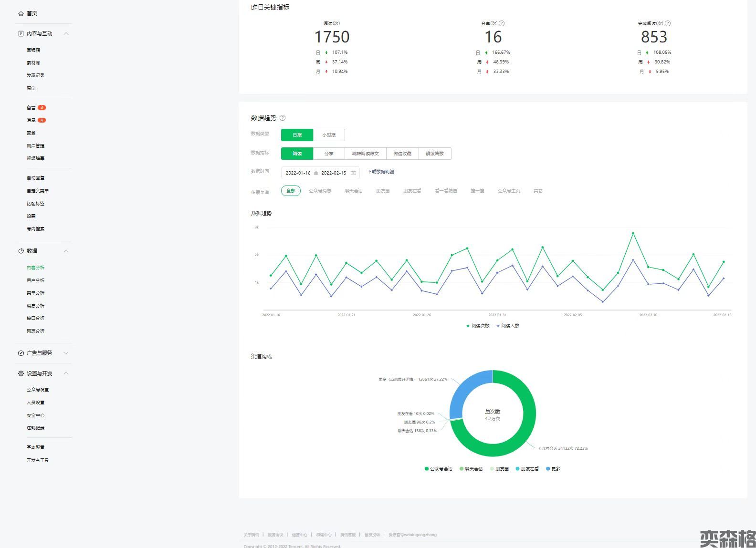Click the document icon beside 内容与互动
Viewport: 756px width, 548px height.
(x=21, y=34)
